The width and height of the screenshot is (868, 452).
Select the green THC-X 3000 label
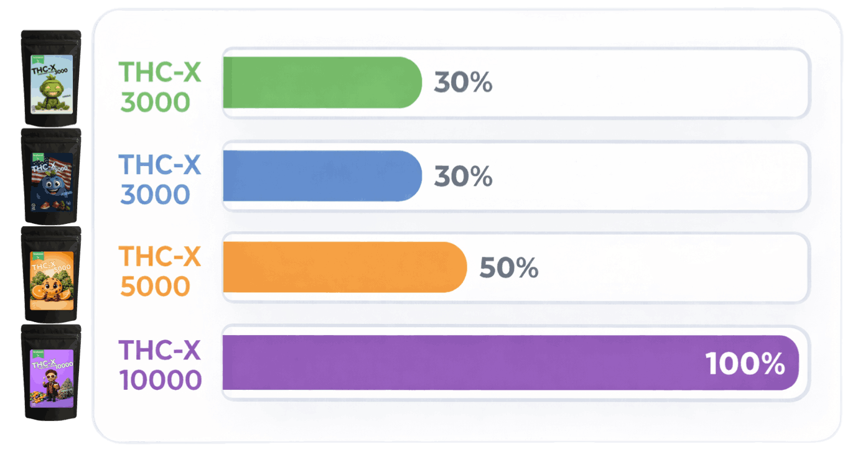pyautogui.click(x=161, y=87)
